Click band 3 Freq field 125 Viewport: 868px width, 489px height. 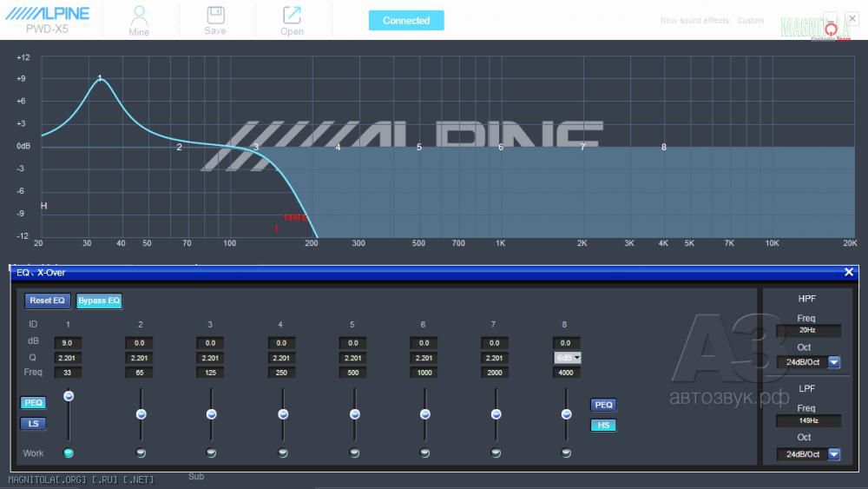pos(210,373)
